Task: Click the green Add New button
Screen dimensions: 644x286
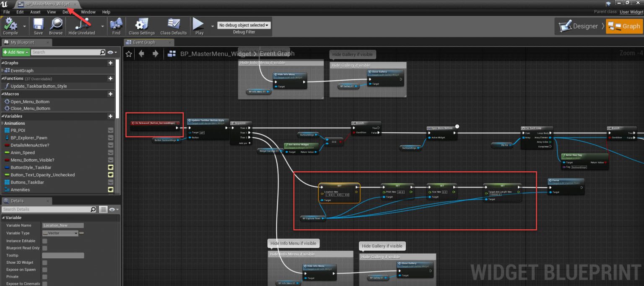Action: tap(16, 52)
